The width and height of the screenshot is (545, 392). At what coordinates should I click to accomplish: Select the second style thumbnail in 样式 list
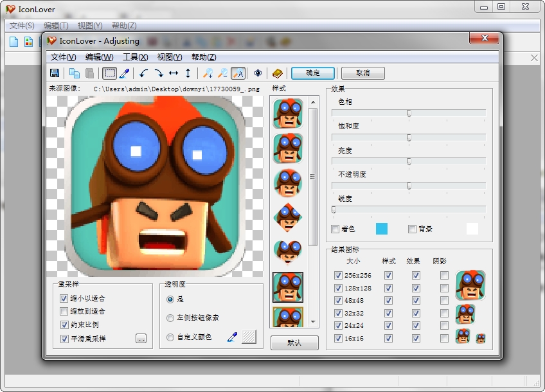tap(287, 148)
